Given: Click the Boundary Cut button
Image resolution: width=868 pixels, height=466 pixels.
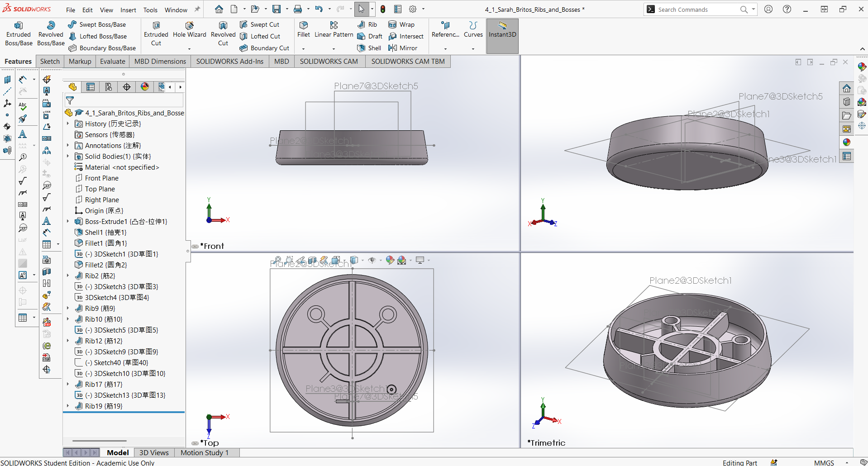Looking at the screenshot, I should (264, 48).
